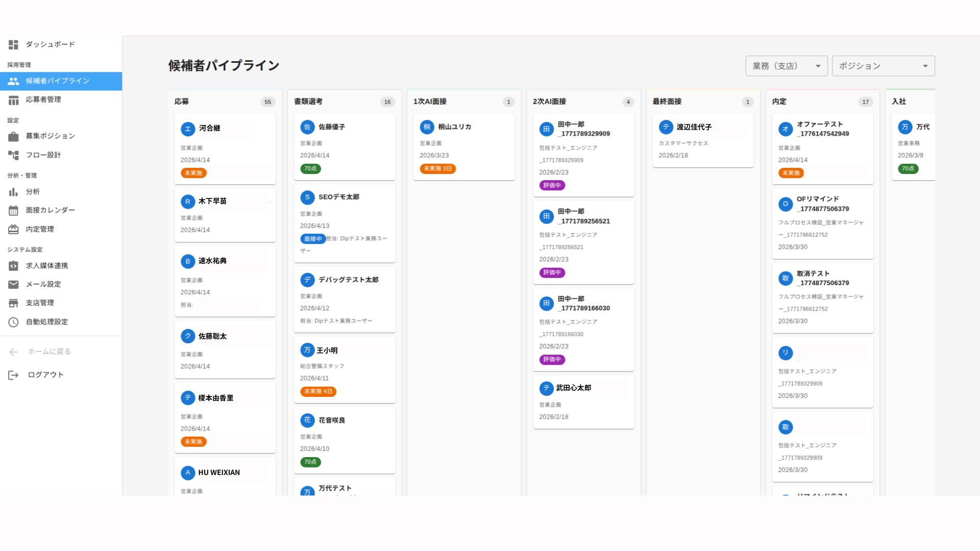
Task: Click the 分析 bar chart icon
Action: (13, 192)
